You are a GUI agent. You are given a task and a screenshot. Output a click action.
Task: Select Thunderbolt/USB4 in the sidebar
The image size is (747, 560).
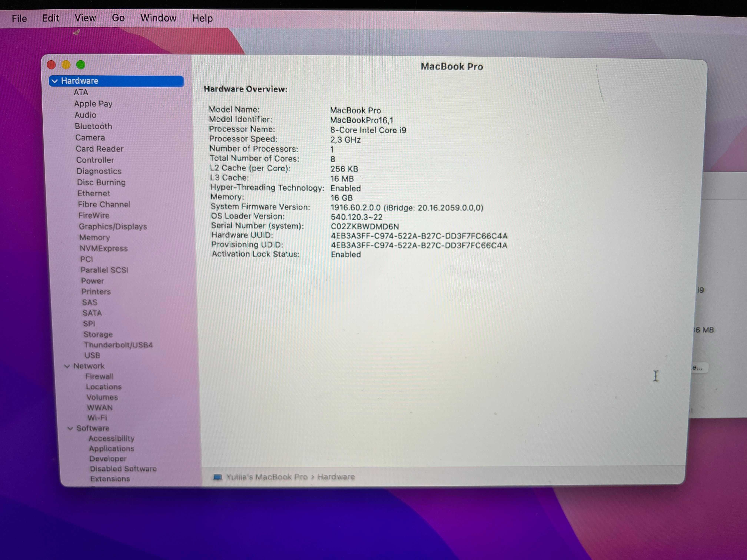point(118,345)
